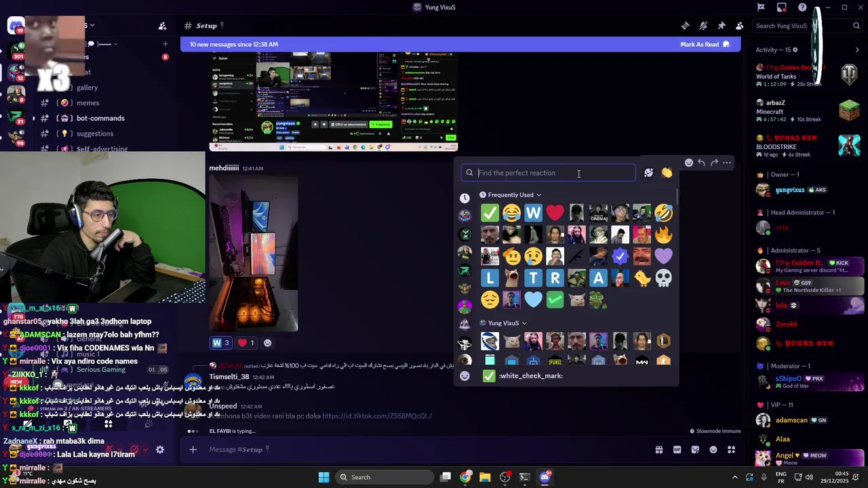Open the Threads icon in channel header
The image size is (868, 488).
[685, 26]
